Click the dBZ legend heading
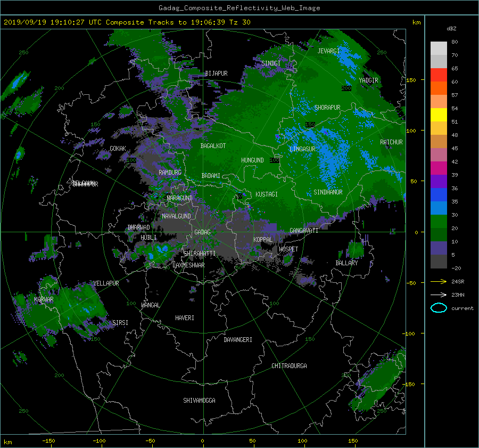The height and width of the screenshot is (448, 479). (451, 29)
